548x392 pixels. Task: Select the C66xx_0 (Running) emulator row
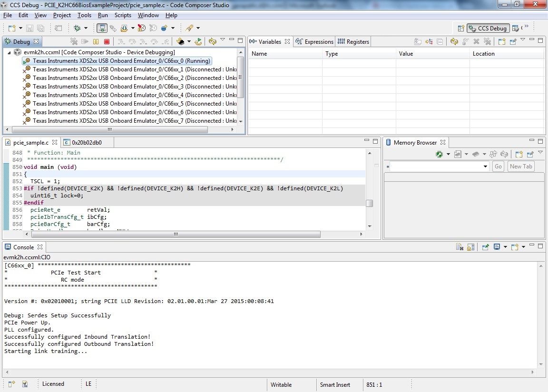[117, 61]
